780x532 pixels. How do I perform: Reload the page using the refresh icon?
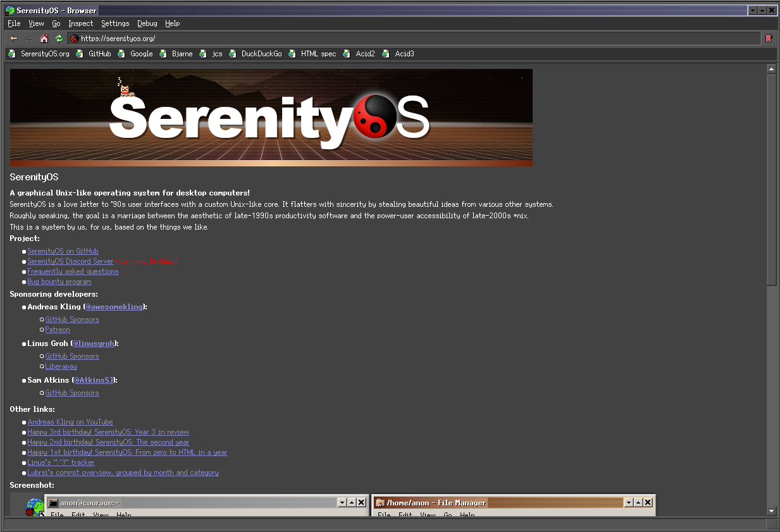pyautogui.click(x=58, y=38)
